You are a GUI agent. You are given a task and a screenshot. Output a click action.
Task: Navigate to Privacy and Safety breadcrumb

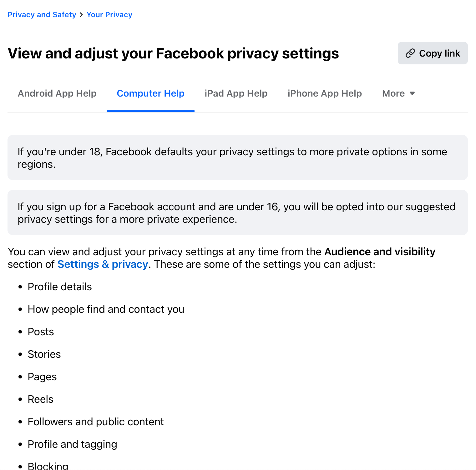pyautogui.click(x=42, y=15)
